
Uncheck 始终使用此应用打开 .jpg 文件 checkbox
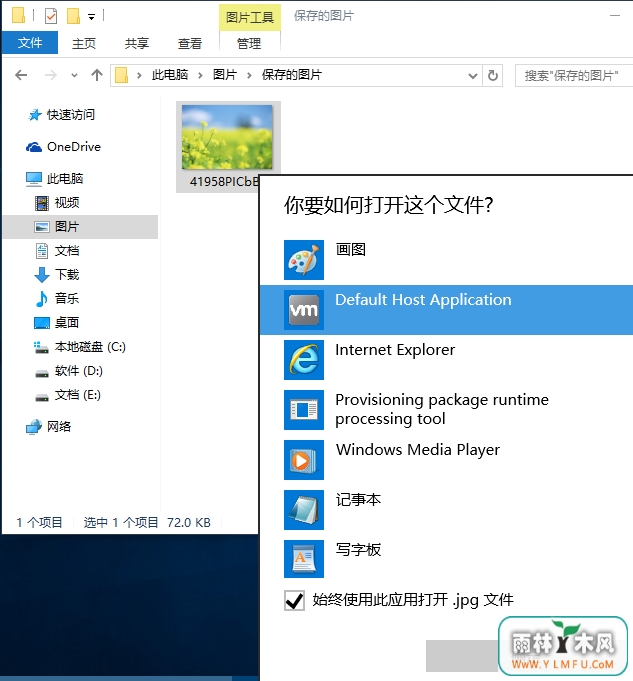pyautogui.click(x=294, y=600)
